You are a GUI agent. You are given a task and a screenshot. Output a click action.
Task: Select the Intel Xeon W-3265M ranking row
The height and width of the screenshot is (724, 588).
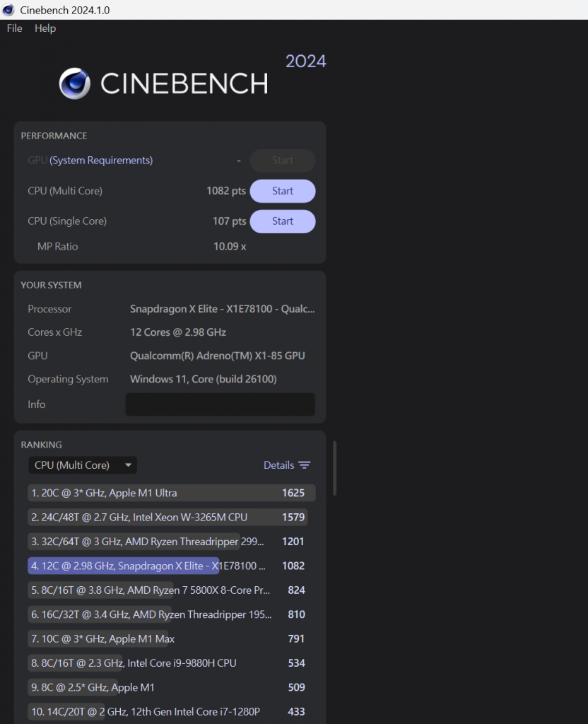tap(171, 517)
